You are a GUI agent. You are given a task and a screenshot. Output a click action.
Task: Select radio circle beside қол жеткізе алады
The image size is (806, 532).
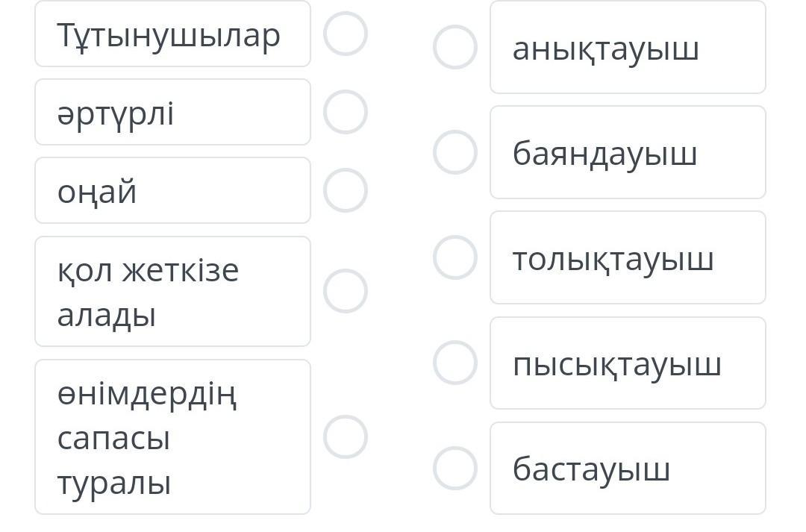pos(346,291)
